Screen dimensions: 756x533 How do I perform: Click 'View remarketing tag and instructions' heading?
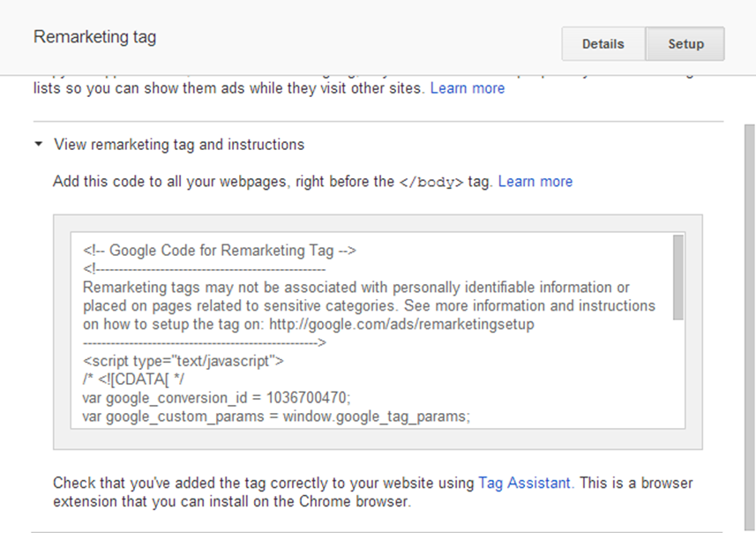tap(179, 145)
